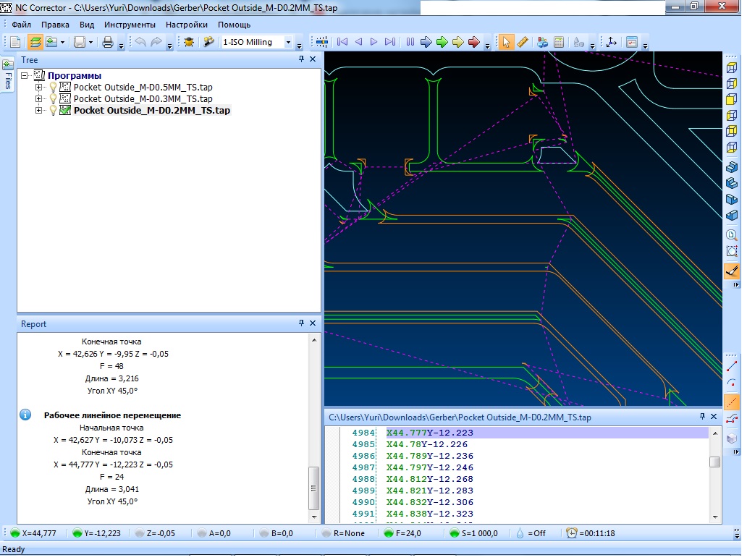Open the 1-ISO Milling dropdown
Screen dimensions: 747x560
(289, 42)
